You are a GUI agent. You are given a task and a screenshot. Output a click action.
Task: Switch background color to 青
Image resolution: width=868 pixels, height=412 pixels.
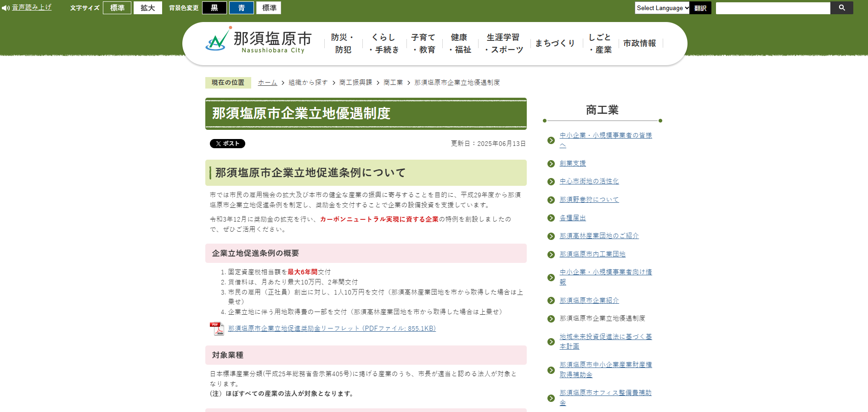click(242, 8)
